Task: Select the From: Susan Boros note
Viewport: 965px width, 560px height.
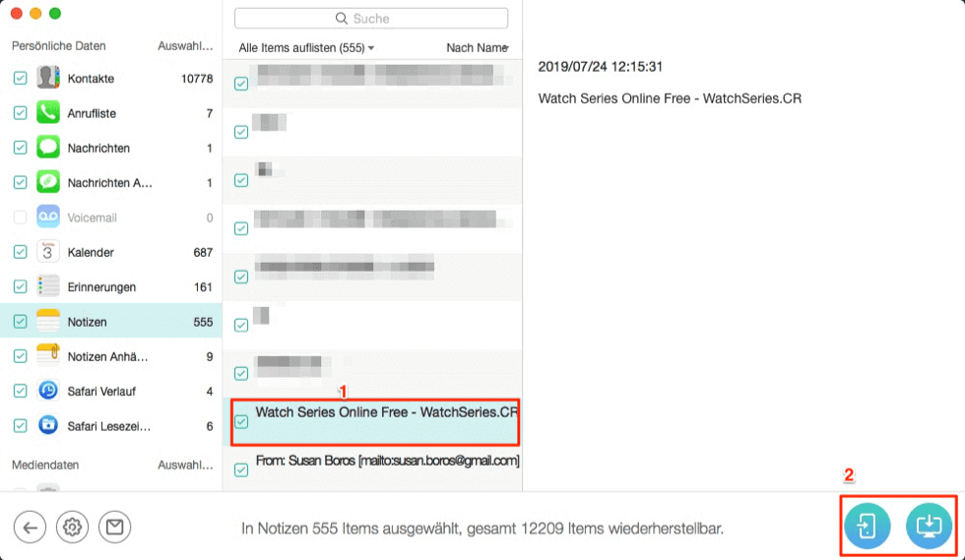Action: pyautogui.click(x=373, y=469)
